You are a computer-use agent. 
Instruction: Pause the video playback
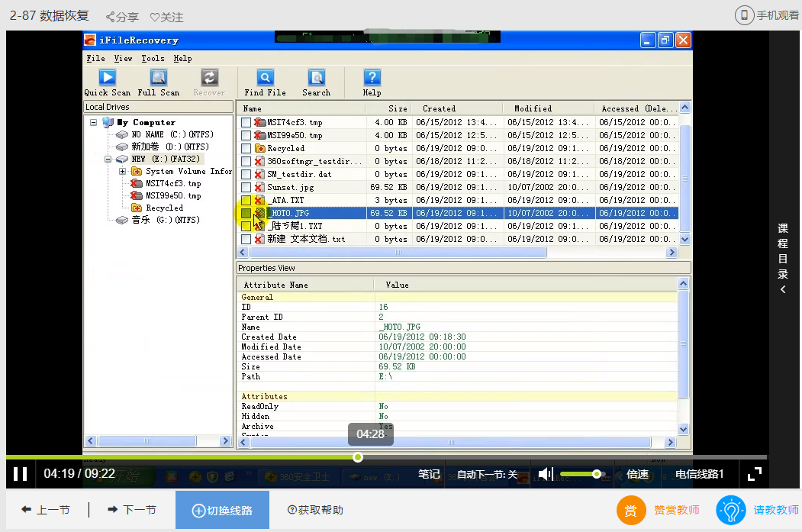pos(21,474)
